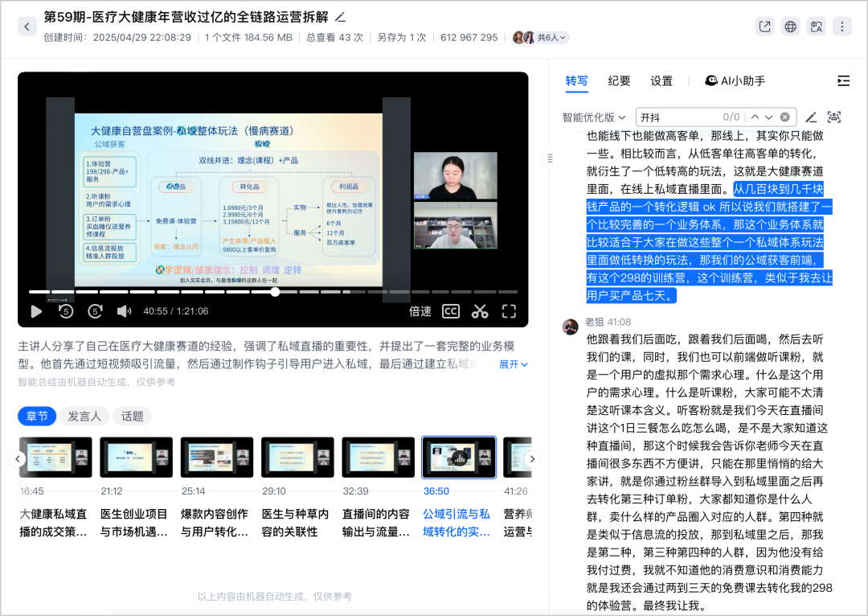The height and width of the screenshot is (616, 868).
Task: Open the 智能优化版 version dropdown
Action: 594,117
